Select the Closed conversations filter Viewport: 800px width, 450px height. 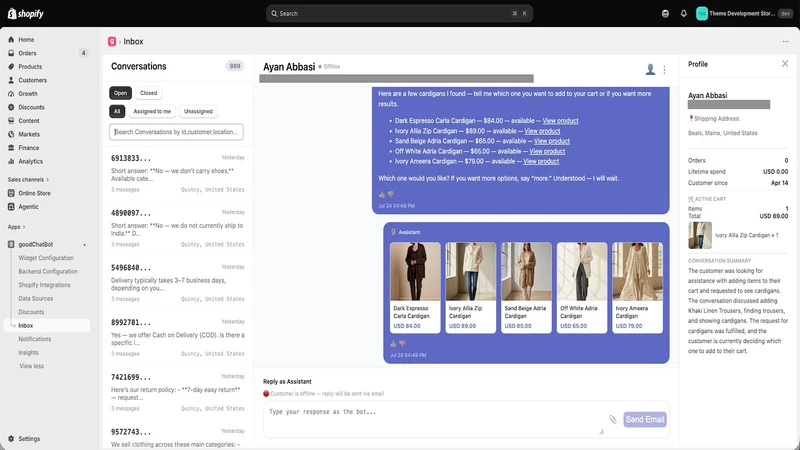point(148,93)
